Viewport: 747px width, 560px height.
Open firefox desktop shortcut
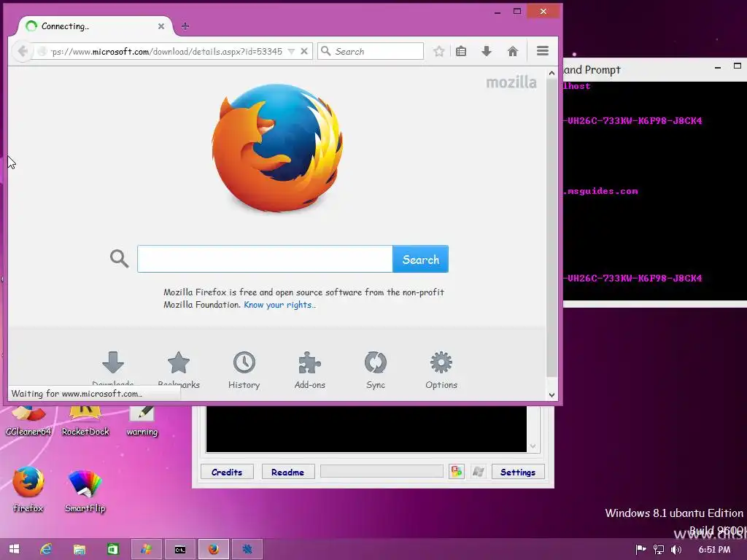(x=28, y=489)
